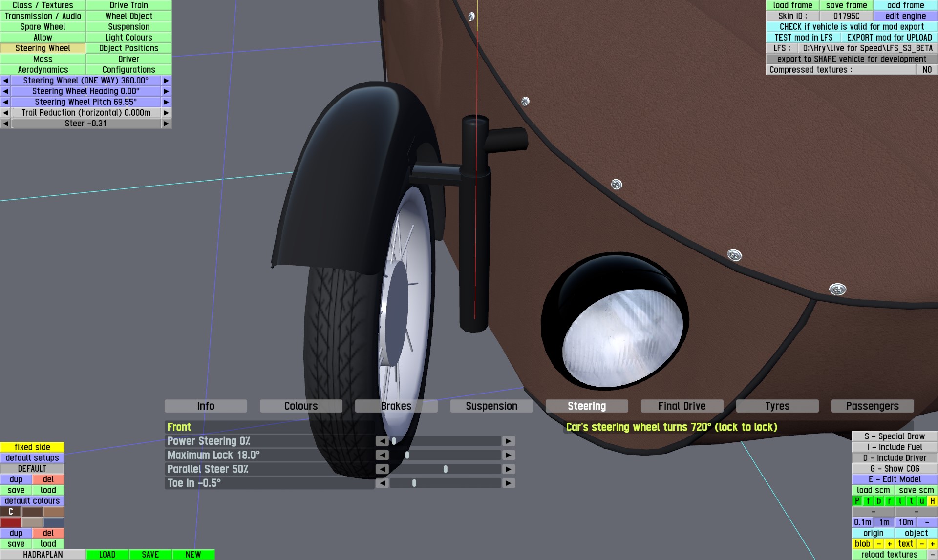
Task: Decrease Steering Wheel Heading with left arrow
Action: point(5,91)
